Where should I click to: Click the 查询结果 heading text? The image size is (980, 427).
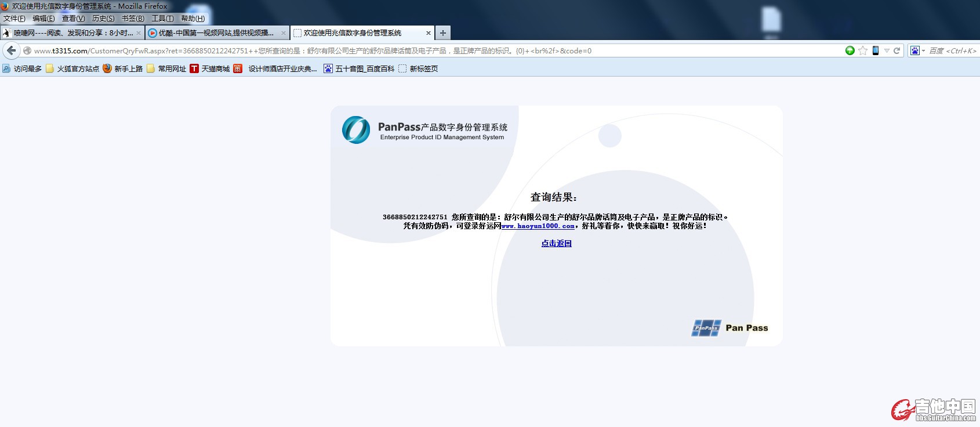(x=554, y=197)
